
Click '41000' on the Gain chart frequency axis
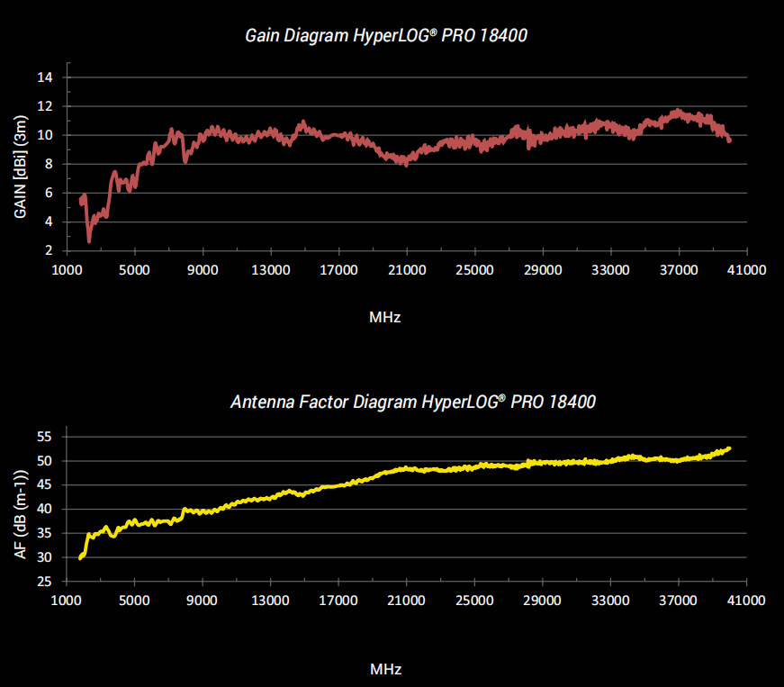coord(747,270)
